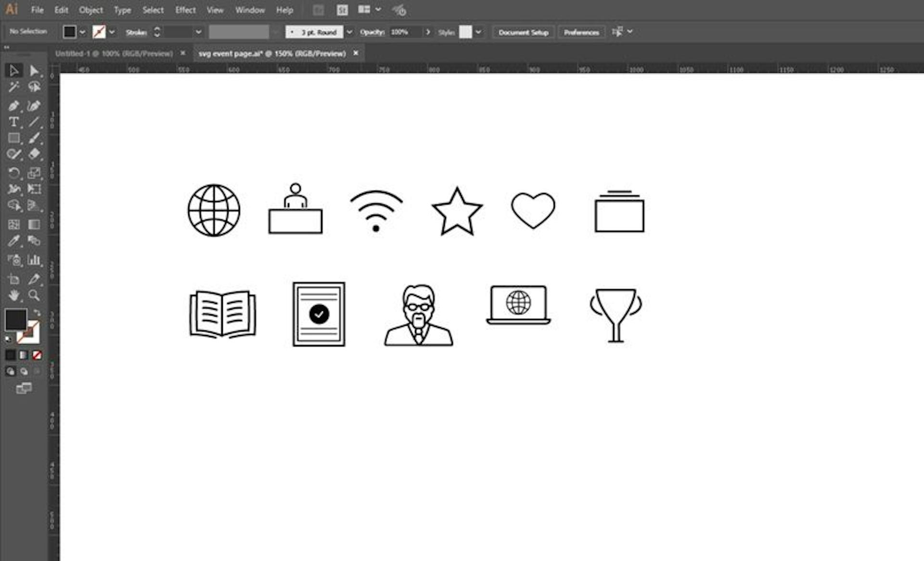Expand the brush definition dropdown
924x561 pixels.
point(349,32)
